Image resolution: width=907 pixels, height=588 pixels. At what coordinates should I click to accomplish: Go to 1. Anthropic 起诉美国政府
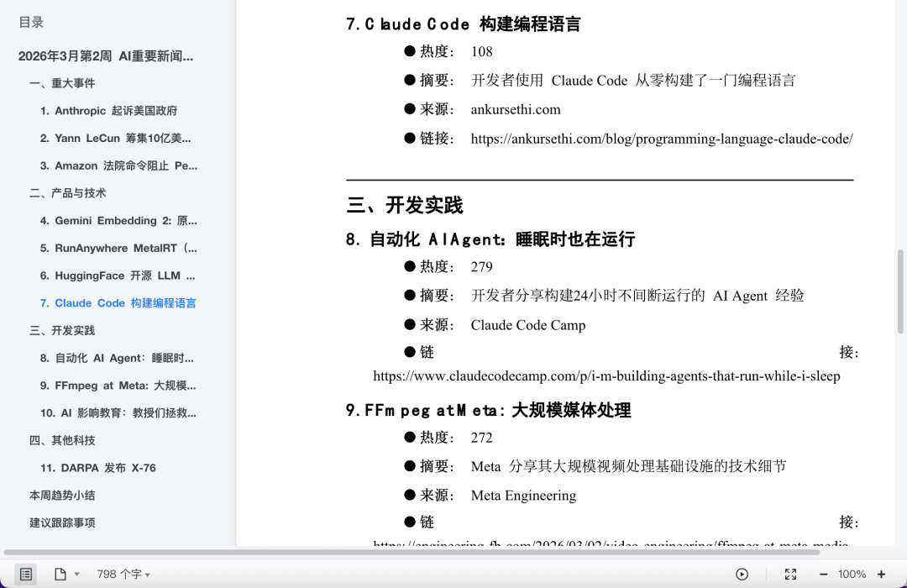point(108,111)
